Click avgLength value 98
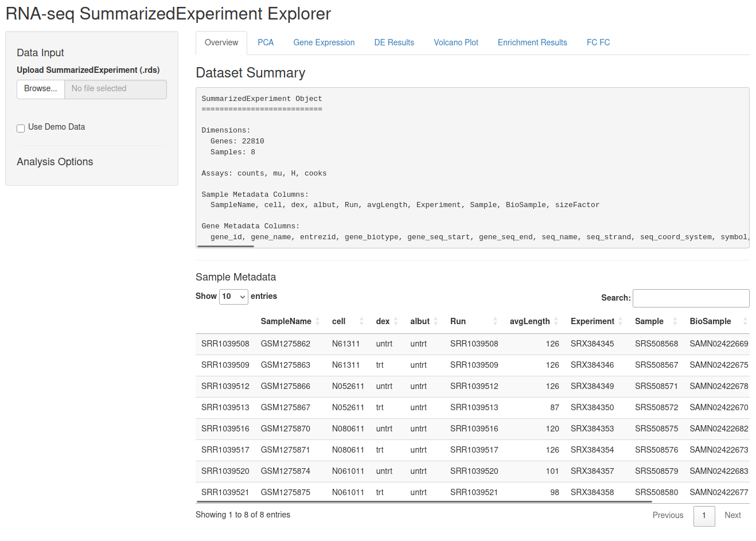This screenshot has width=756, height=541. click(x=555, y=492)
